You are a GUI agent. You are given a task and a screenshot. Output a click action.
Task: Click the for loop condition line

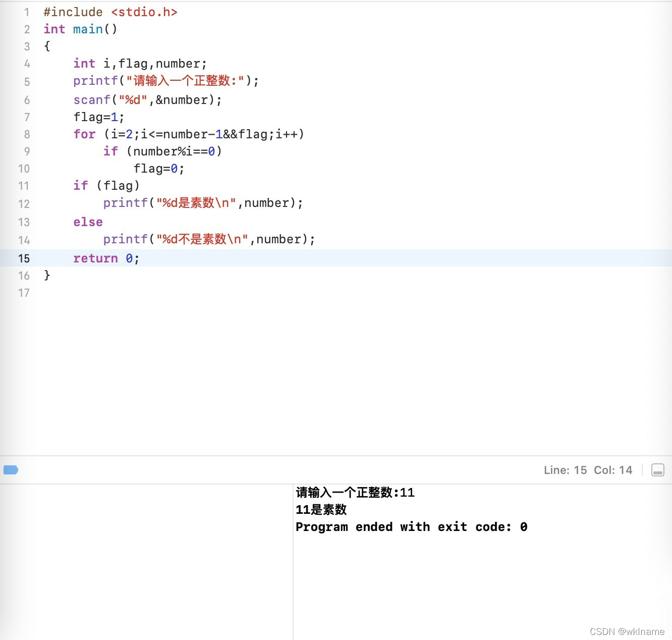(x=189, y=134)
